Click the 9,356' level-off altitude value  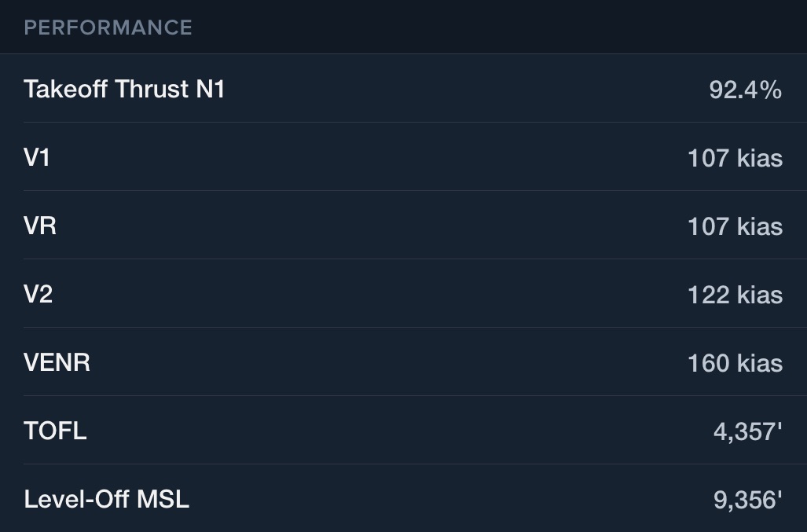748,500
